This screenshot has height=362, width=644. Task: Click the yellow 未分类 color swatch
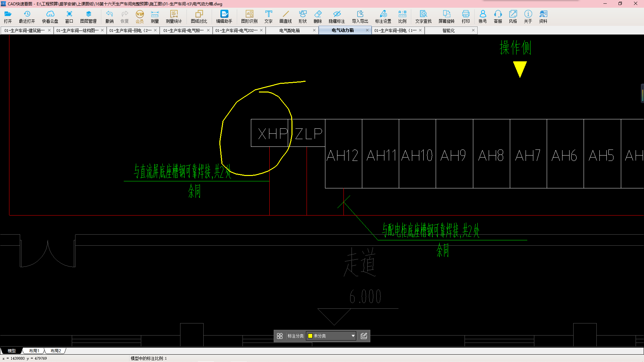(x=310, y=336)
